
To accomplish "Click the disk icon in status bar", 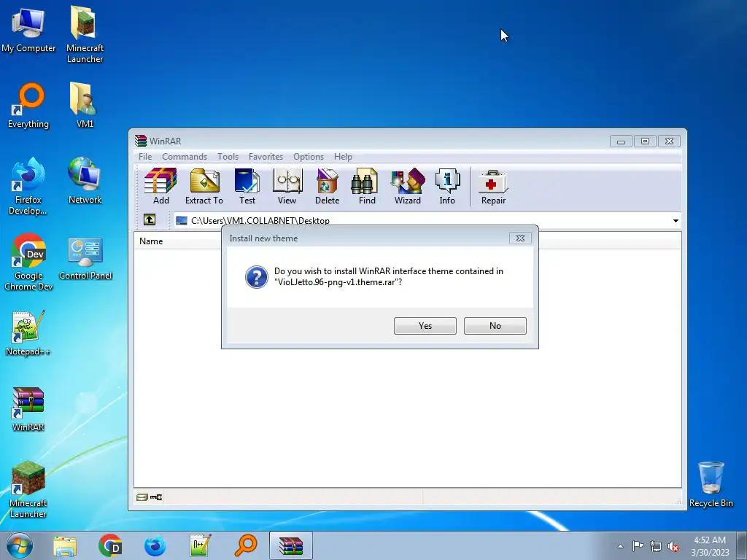I will [142, 497].
